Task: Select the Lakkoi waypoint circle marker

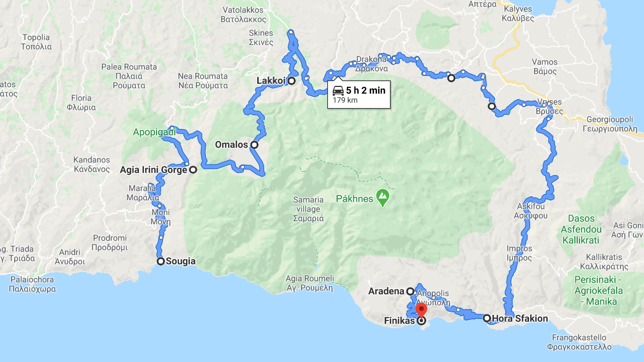Action: pyautogui.click(x=292, y=81)
